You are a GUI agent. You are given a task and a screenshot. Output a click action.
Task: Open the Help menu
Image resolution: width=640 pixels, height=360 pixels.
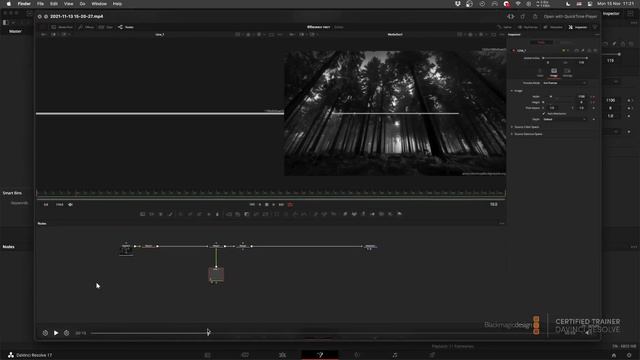tap(117, 4)
